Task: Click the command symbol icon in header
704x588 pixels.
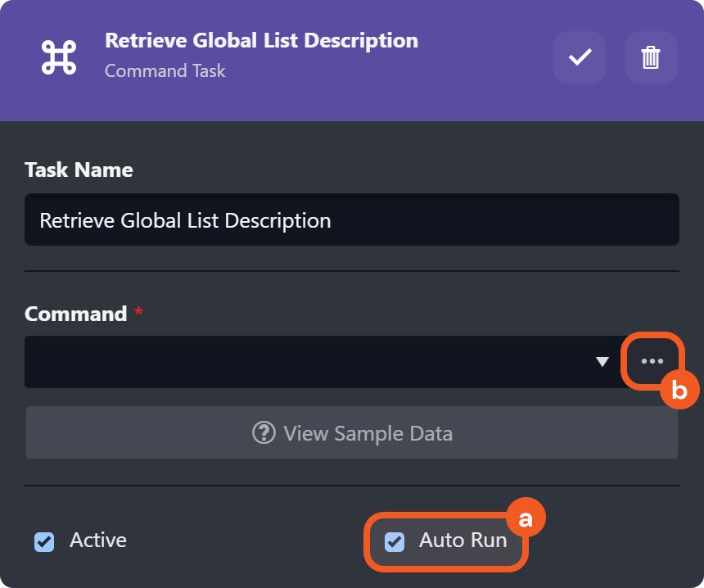Action: (59, 57)
